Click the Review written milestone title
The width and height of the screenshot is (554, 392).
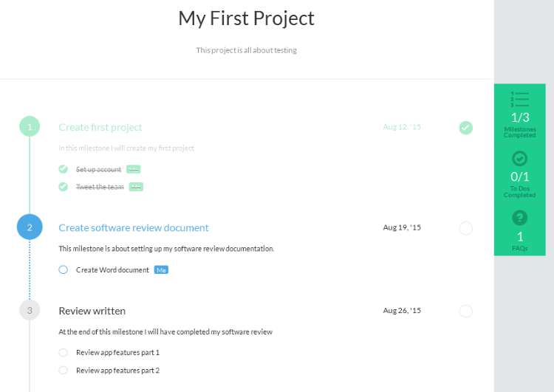click(92, 311)
